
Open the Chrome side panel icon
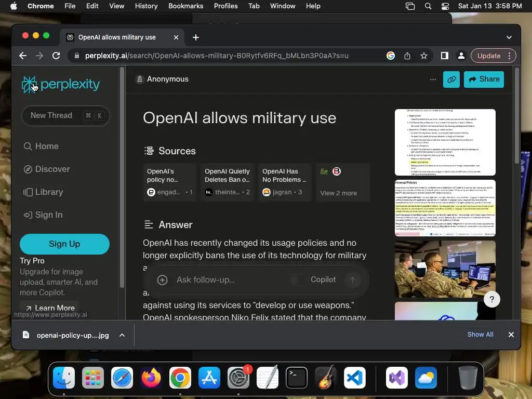(445, 56)
